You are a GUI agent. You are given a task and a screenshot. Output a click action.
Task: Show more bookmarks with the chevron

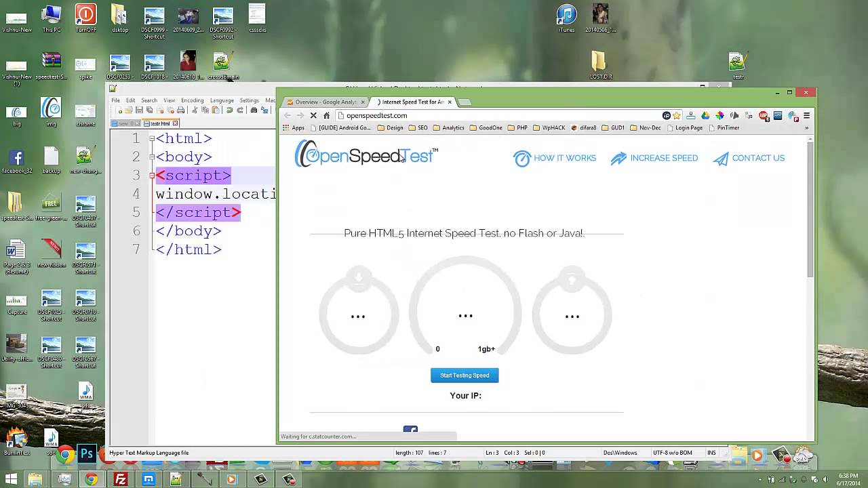[x=806, y=128]
